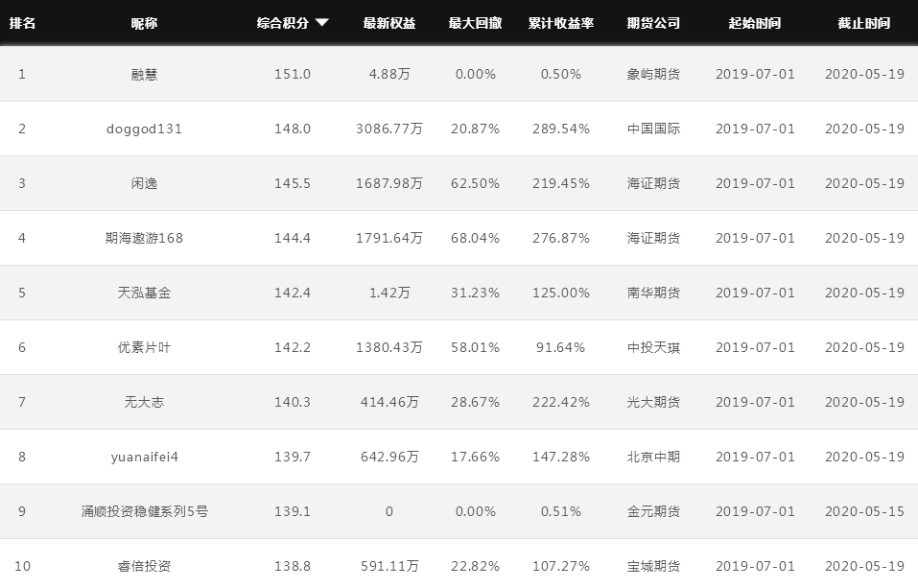
Task: Click the 最大回撤 column header
Action: click(475, 23)
